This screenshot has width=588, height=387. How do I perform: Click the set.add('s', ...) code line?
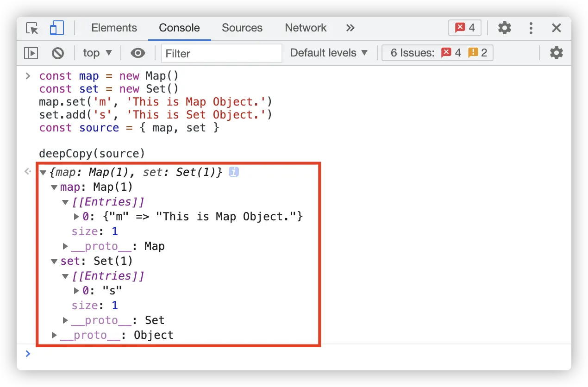tap(156, 115)
